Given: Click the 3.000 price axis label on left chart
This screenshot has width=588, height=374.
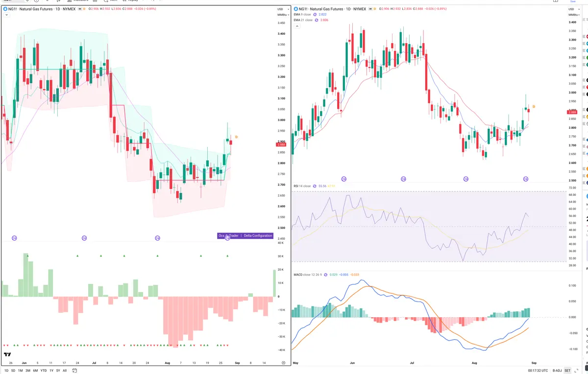Looking at the screenshot, I should [x=282, y=120].
